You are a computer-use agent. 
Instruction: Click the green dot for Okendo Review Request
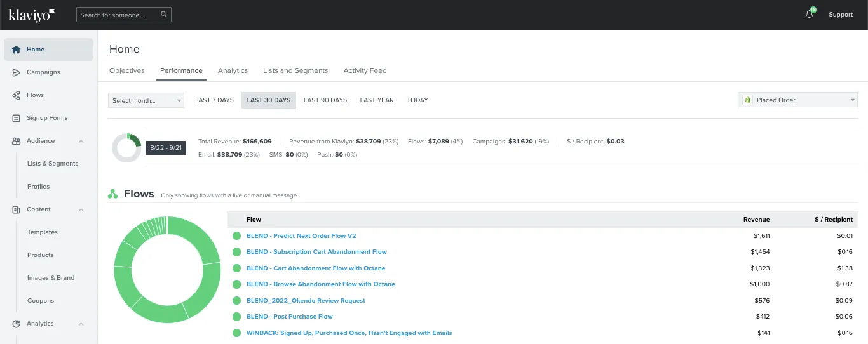point(236,301)
